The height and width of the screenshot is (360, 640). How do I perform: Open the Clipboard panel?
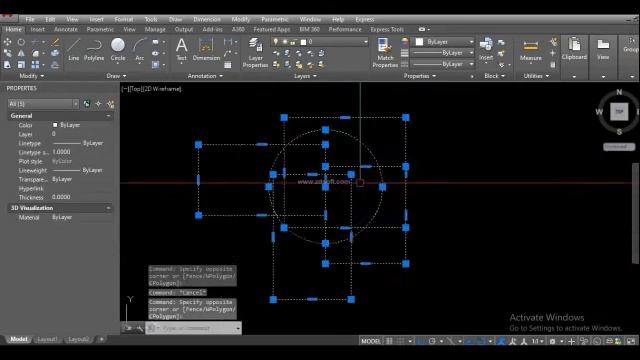click(574, 49)
